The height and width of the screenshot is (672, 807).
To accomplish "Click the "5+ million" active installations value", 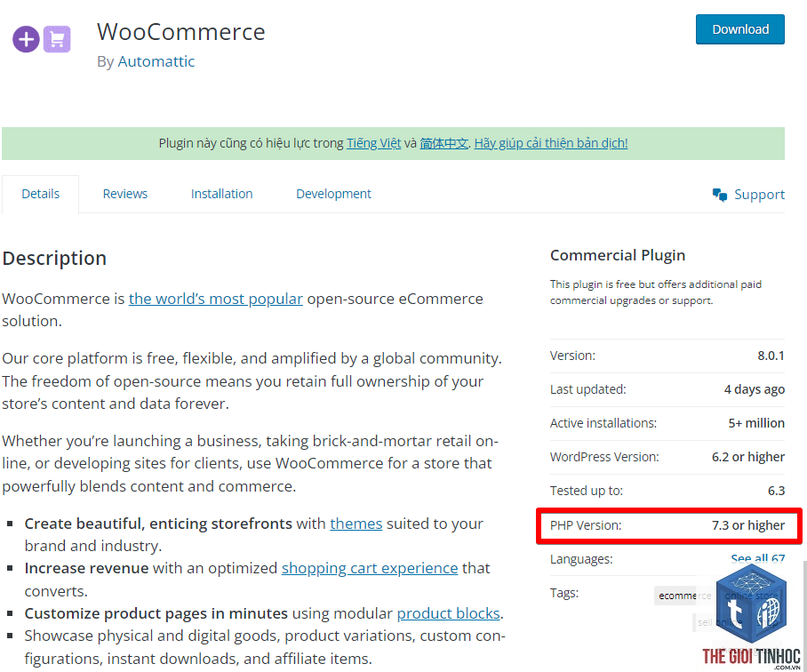I will [x=756, y=423].
